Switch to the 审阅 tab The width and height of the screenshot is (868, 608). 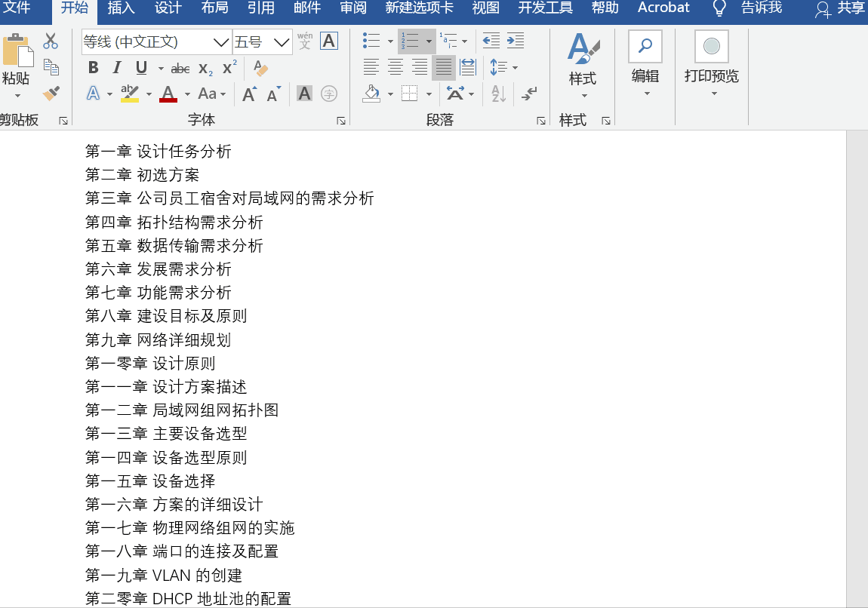(353, 8)
